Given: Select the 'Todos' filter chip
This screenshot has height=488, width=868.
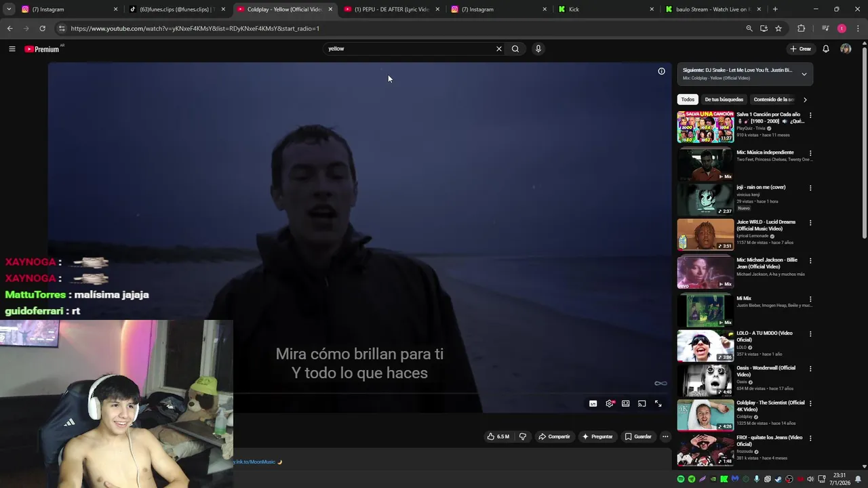Looking at the screenshot, I should [688, 100].
